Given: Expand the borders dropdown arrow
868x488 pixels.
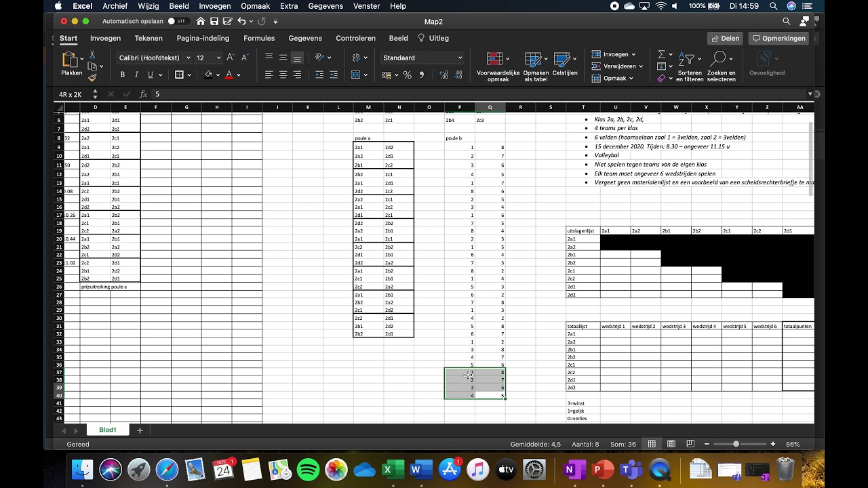Looking at the screenshot, I should (191, 75).
